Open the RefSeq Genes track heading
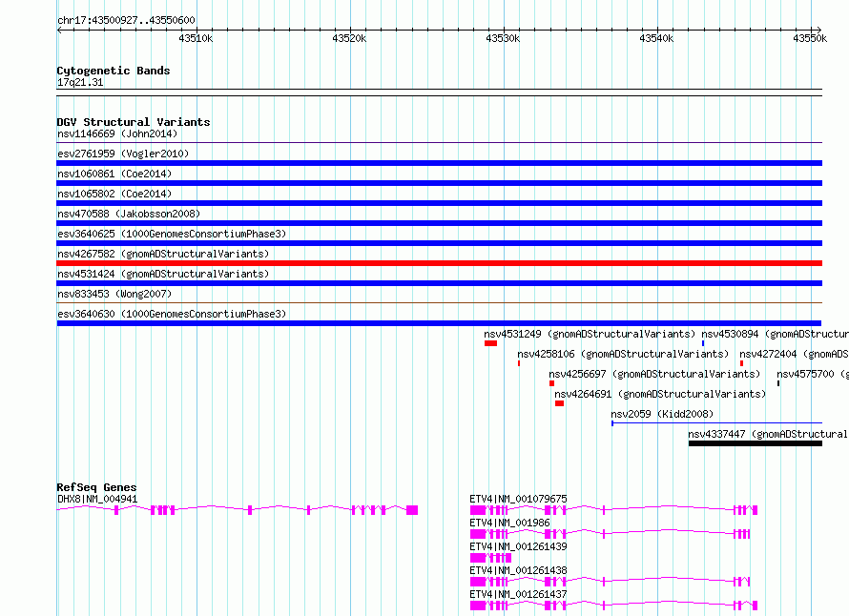The image size is (849, 616). click(x=96, y=487)
